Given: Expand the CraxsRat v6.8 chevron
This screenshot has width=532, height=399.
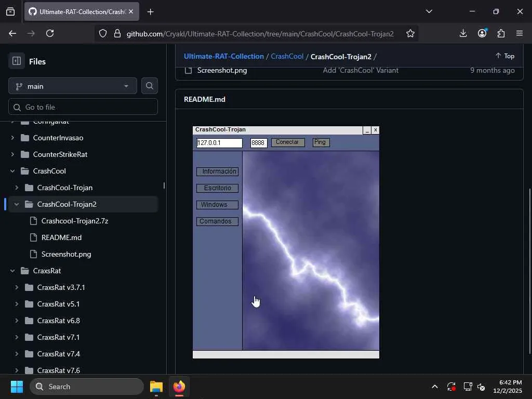Looking at the screenshot, I should (x=17, y=321).
